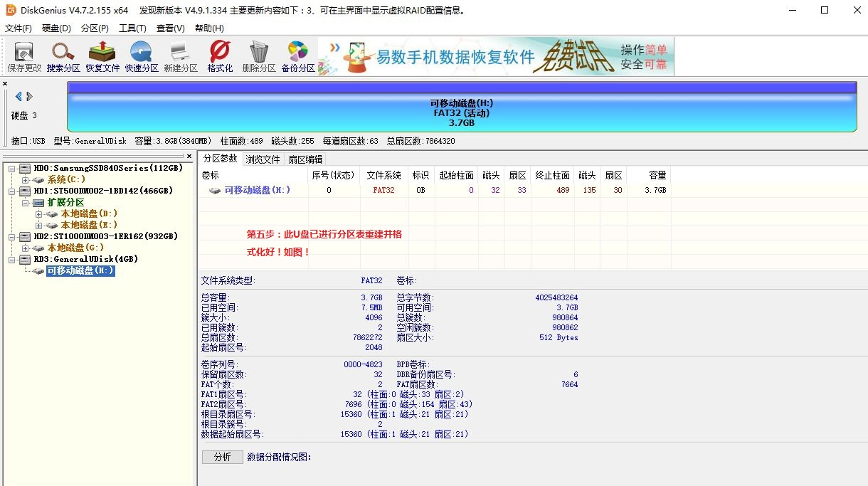
Task: Start the 快速分区 quick partition tool
Action: click(142, 56)
